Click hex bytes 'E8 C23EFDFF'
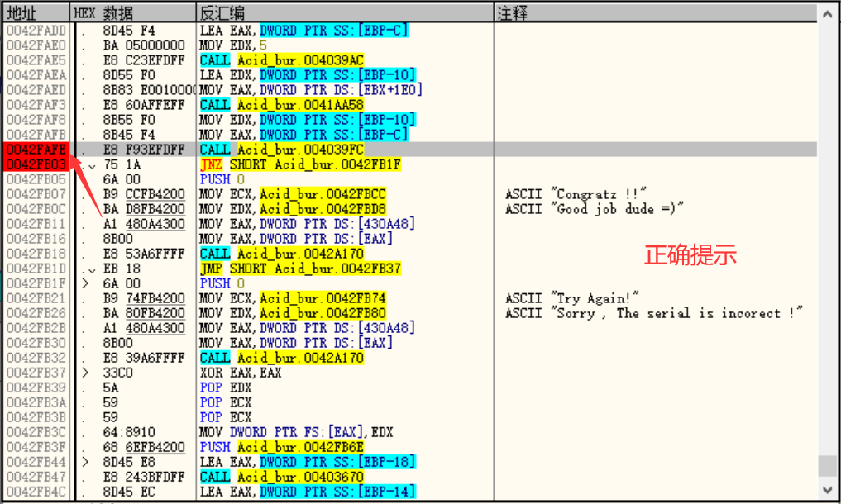Screen dimensions: 841x504 [144, 60]
